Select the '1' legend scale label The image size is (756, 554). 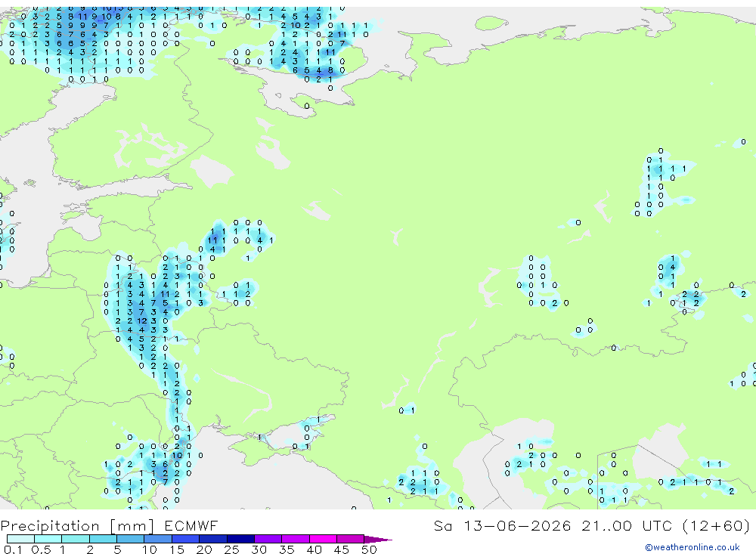pyautogui.click(x=62, y=549)
